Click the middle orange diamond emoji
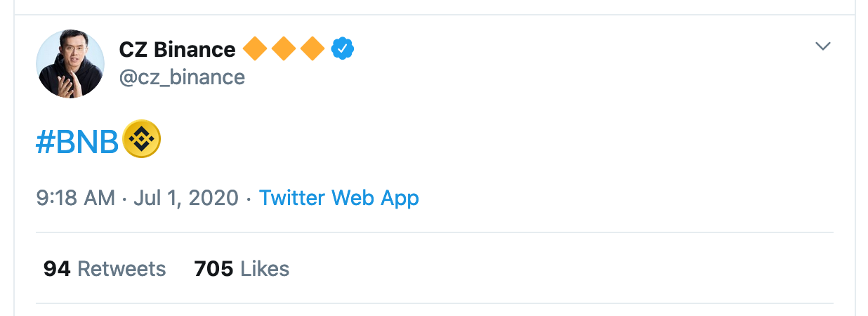Viewport: 868px width, 316px height. click(284, 49)
